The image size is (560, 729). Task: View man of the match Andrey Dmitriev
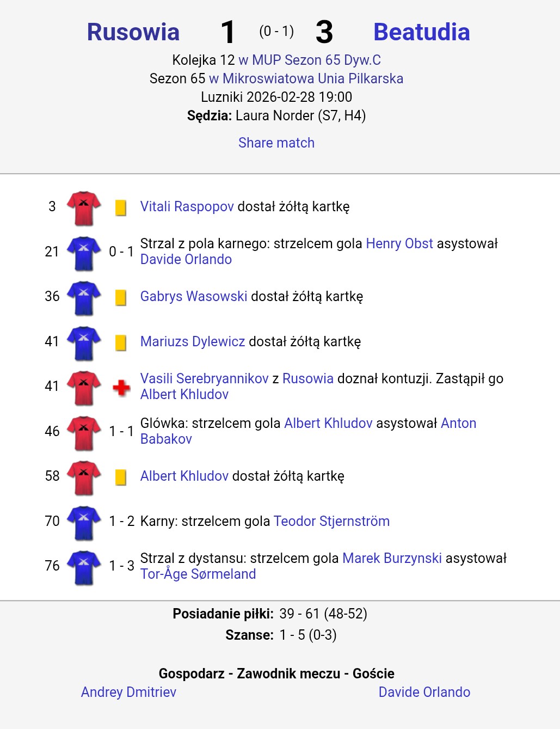tap(128, 692)
